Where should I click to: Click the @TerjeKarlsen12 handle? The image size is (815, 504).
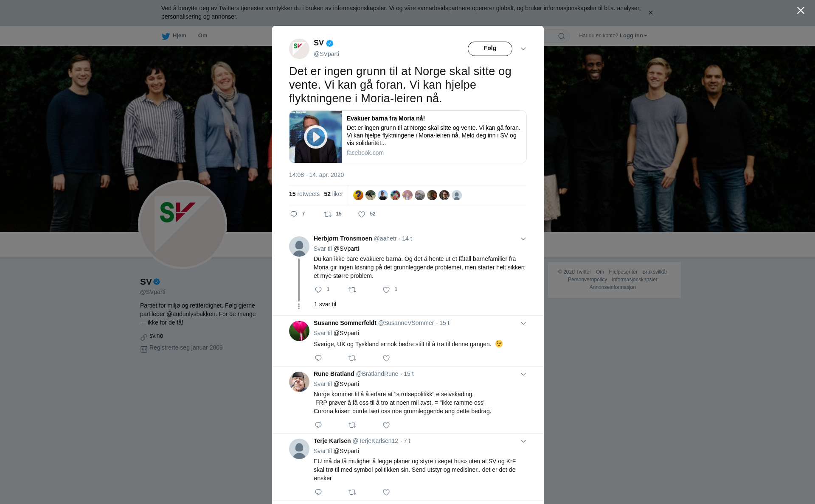[375, 441]
